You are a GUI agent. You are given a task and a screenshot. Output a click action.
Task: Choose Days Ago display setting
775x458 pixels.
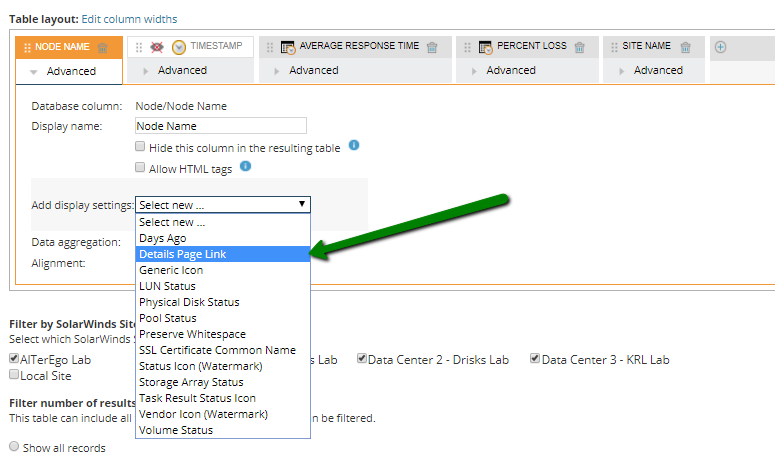click(x=223, y=238)
